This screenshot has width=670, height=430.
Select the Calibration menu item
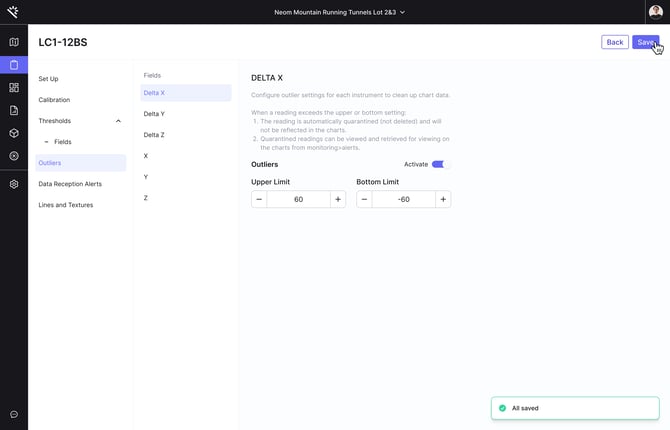(x=54, y=100)
